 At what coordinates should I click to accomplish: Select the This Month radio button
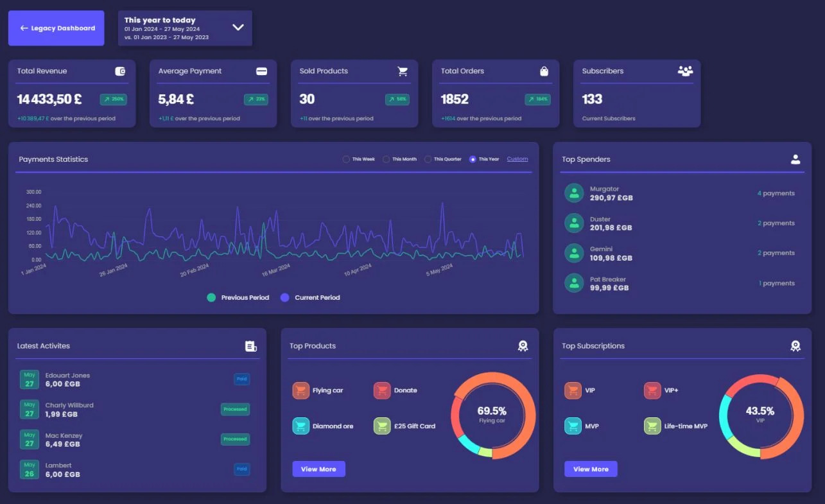click(x=386, y=159)
